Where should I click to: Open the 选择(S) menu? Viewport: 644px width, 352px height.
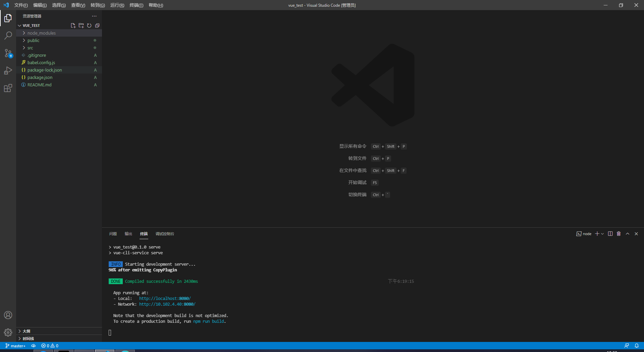click(x=59, y=5)
